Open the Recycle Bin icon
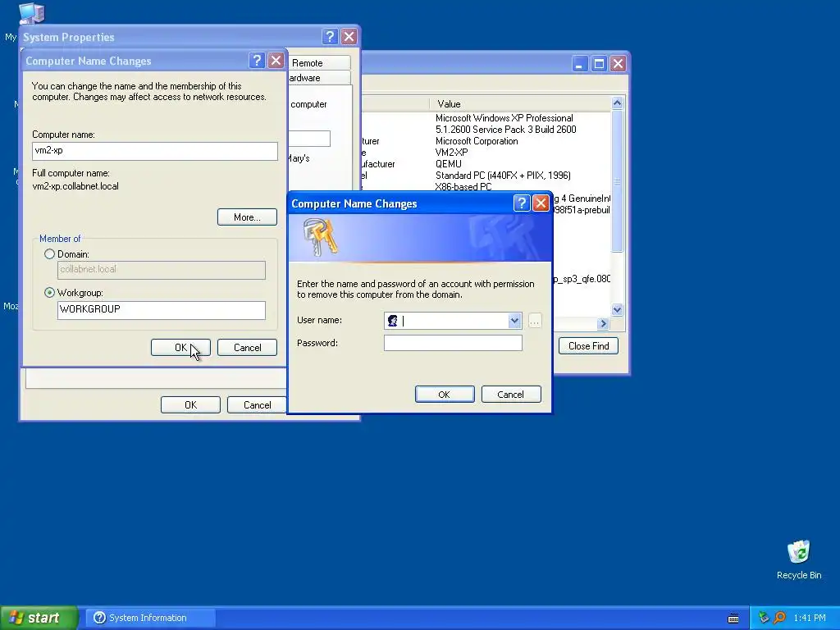 799,559
